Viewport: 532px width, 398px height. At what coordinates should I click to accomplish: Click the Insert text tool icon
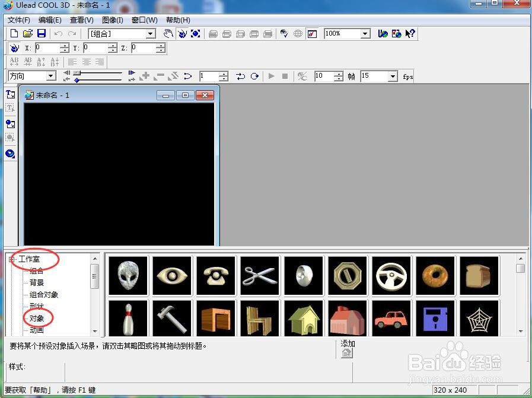click(x=11, y=94)
